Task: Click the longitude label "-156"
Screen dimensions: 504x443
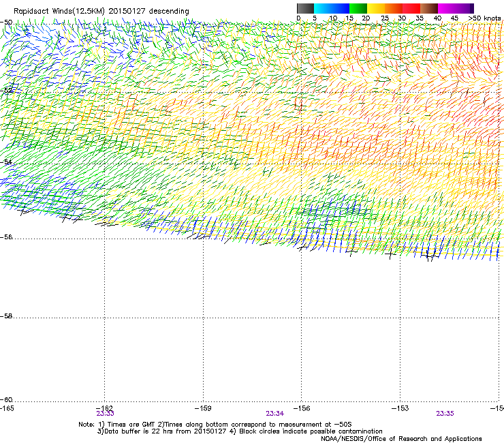Action: [x=302, y=408]
